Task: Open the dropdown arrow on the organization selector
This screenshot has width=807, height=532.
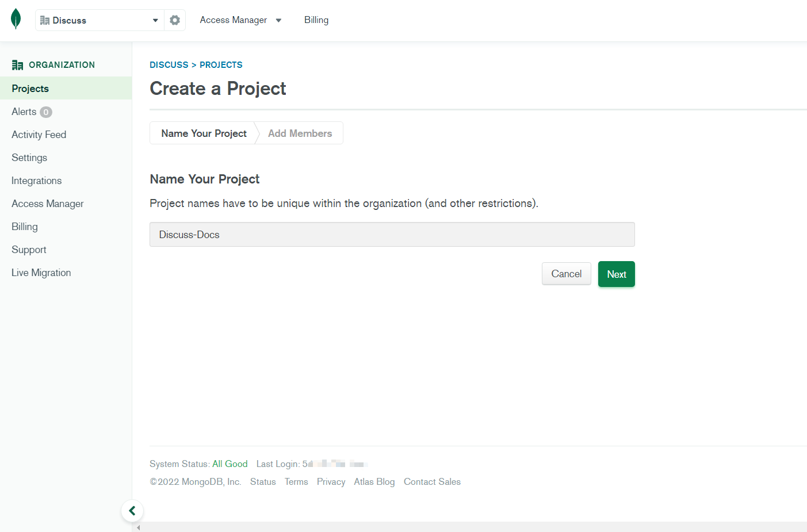Action: pyautogui.click(x=155, y=19)
